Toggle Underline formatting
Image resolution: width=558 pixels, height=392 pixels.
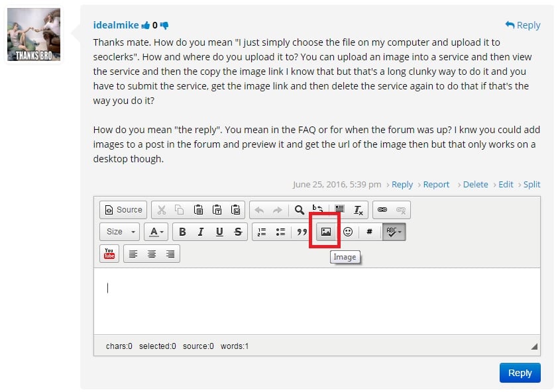coord(219,232)
